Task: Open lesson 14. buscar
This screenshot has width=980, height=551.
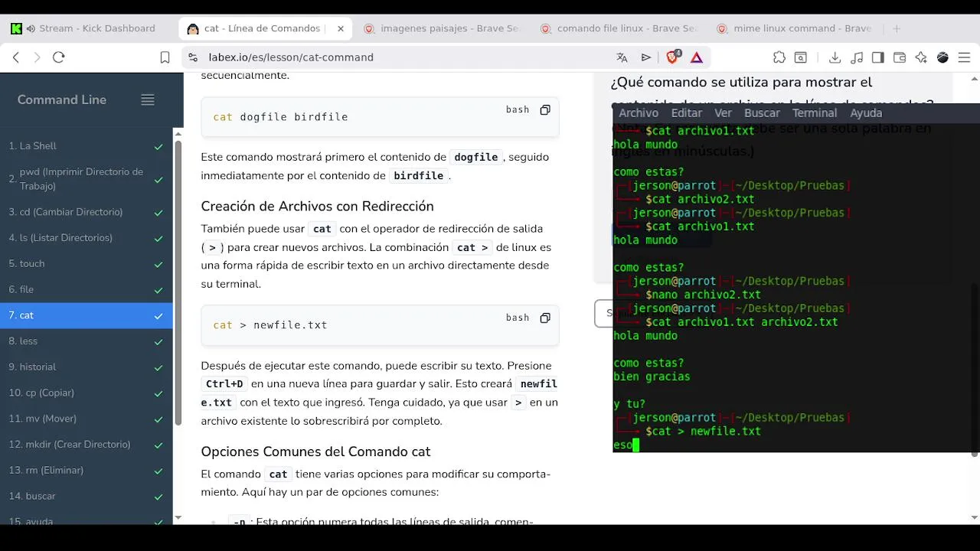Action: click(x=87, y=496)
